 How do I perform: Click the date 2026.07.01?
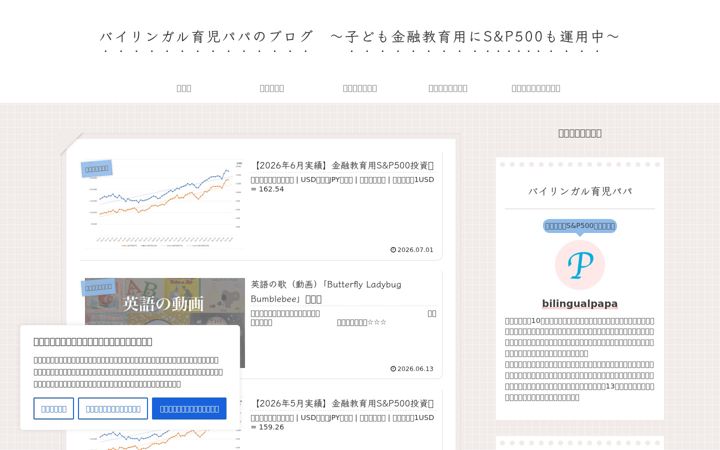coord(415,250)
